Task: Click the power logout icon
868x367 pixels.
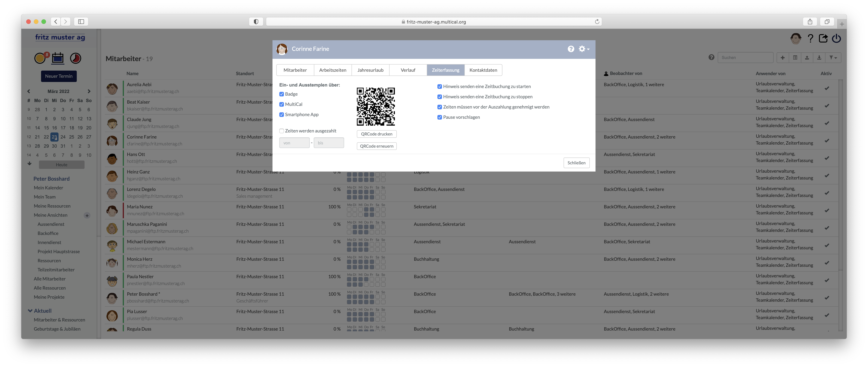Action: click(x=836, y=38)
